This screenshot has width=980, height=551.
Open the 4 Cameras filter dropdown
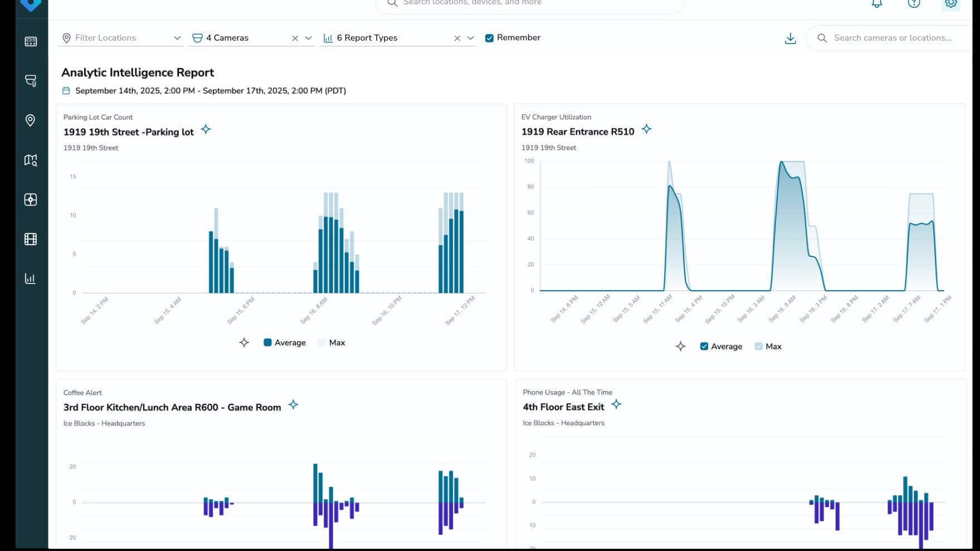[x=309, y=38]
